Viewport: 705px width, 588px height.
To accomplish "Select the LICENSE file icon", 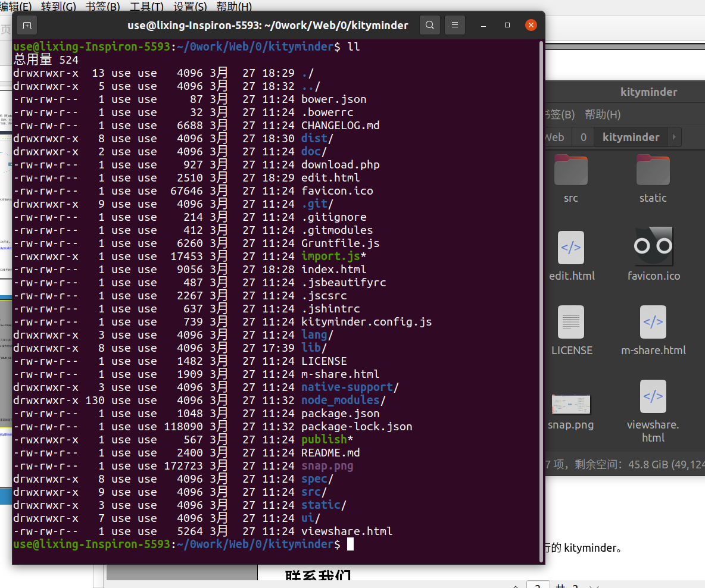I will [x=570, y=322].
